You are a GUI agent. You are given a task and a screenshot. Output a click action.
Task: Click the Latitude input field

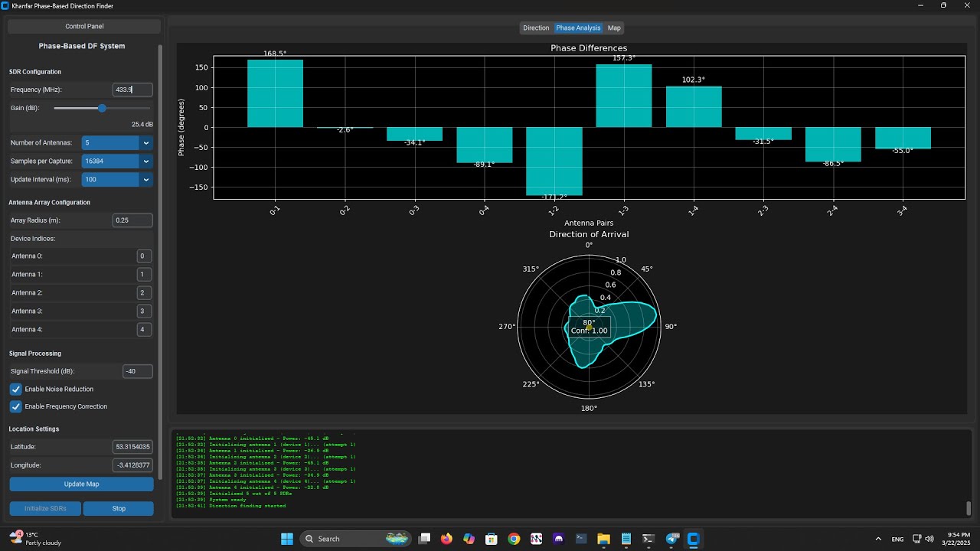132,447
